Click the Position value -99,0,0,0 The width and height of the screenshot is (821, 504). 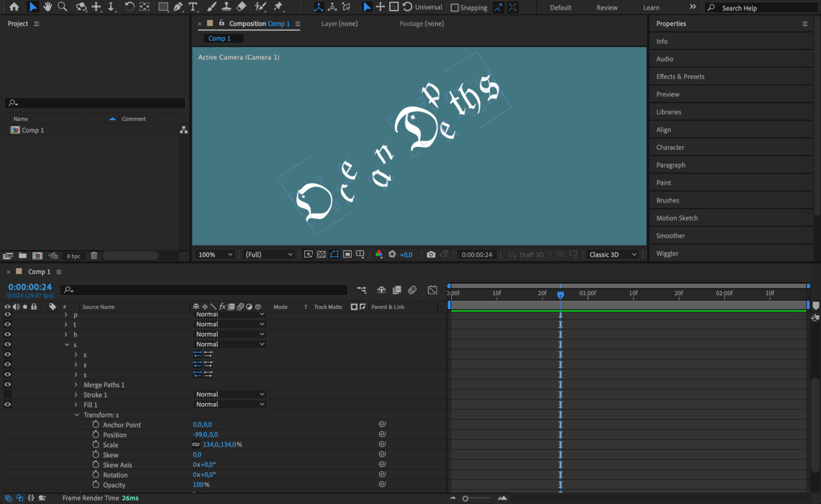pos(205,435)
